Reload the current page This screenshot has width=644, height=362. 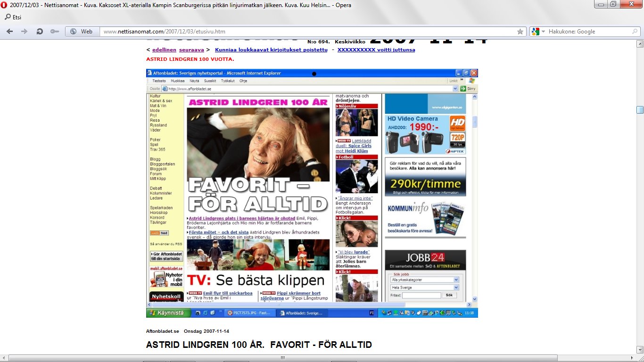click(x=40, y=32)
